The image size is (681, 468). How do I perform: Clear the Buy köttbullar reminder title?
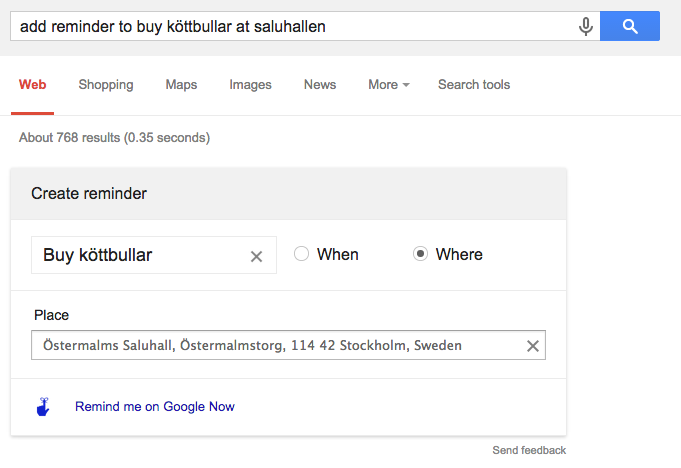tap(256, 256)
